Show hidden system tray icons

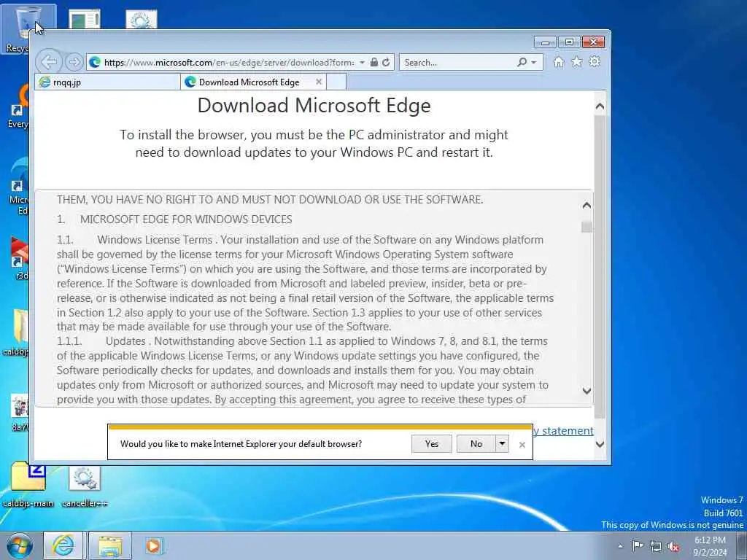click(x=620, y=546)
